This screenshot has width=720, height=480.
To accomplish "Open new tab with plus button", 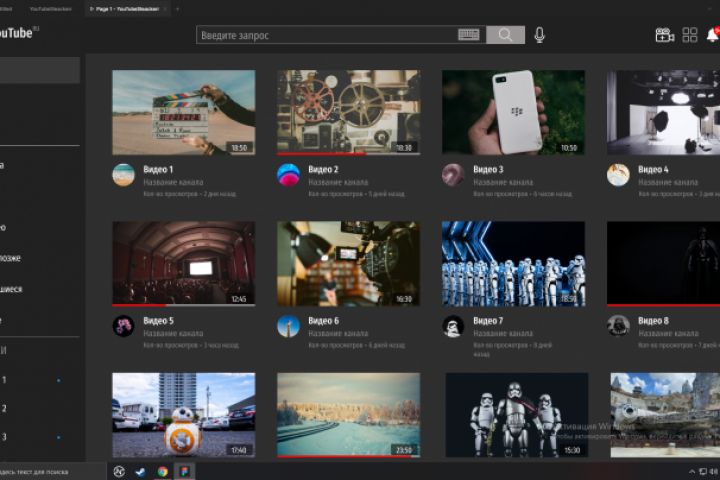I will click(178, 9).
